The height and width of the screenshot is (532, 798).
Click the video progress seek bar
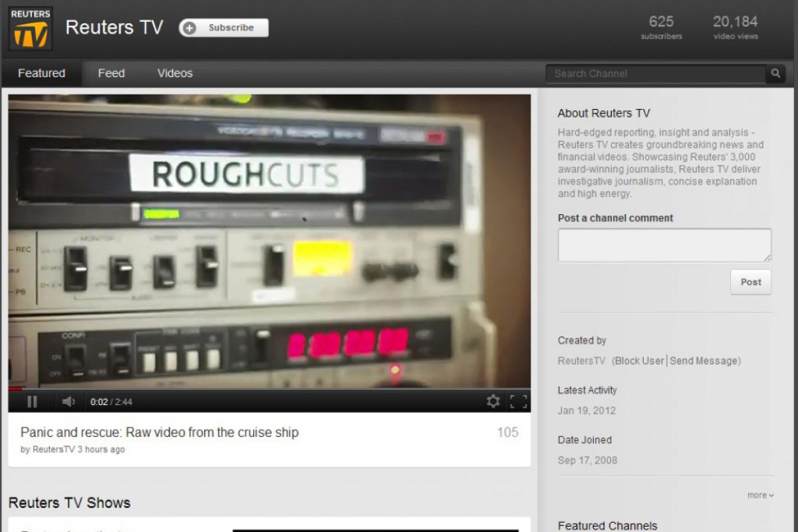(x=266, y=389)
